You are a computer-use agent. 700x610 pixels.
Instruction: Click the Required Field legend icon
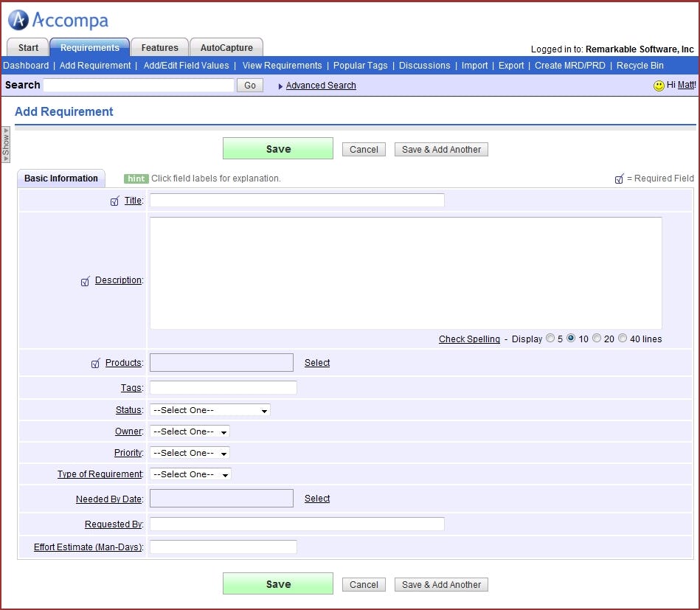pyautogui.click(x=619, y=178)
